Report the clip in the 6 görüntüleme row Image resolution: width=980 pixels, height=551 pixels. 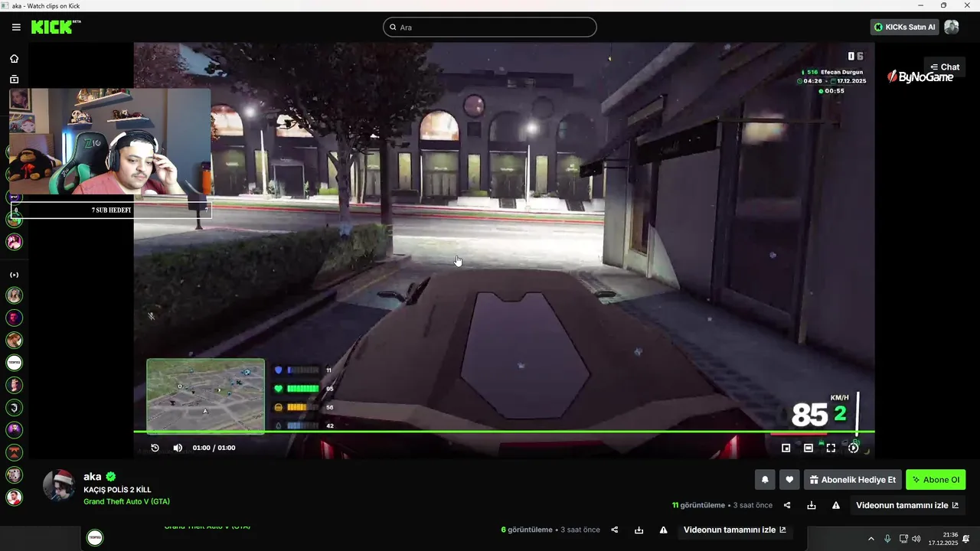(x=664, y=530)
